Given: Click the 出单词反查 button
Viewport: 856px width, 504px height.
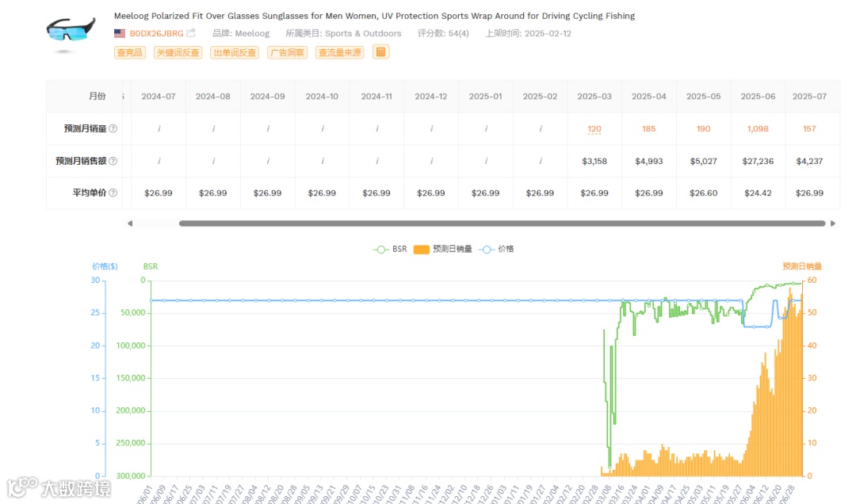Looking at the screenshot, I should (235, 52).
